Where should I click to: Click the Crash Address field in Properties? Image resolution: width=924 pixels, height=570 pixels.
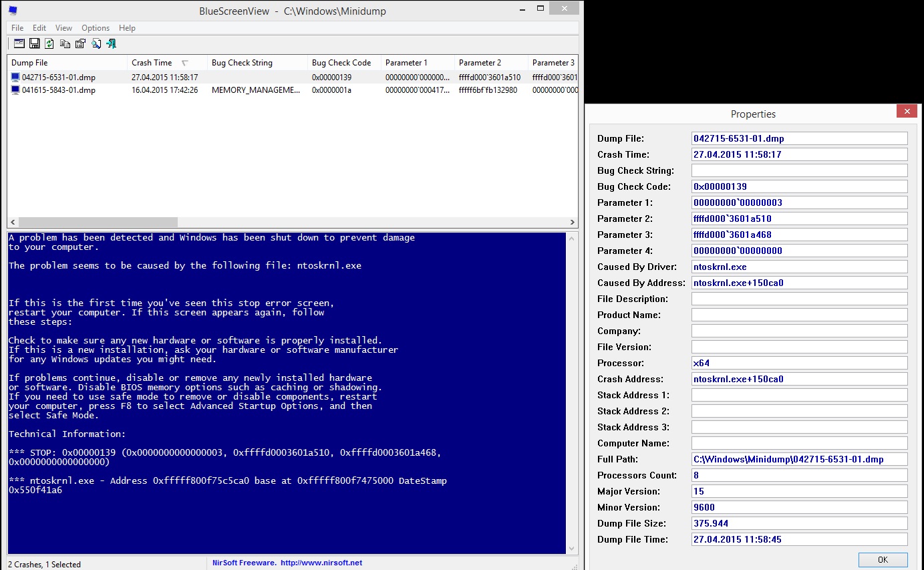(x=800, y=379)
